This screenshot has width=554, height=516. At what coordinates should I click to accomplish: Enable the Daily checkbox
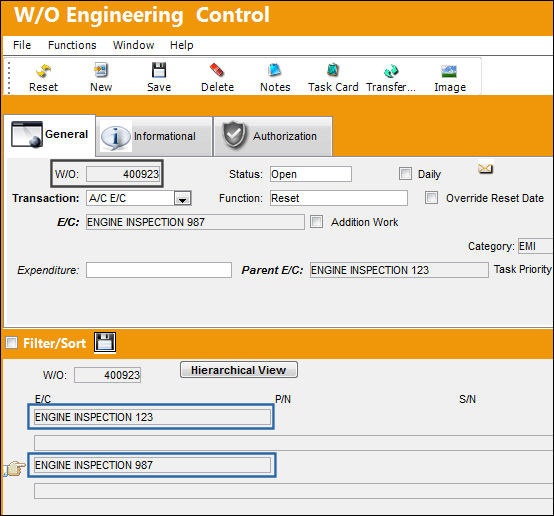(x=405, y=174)
